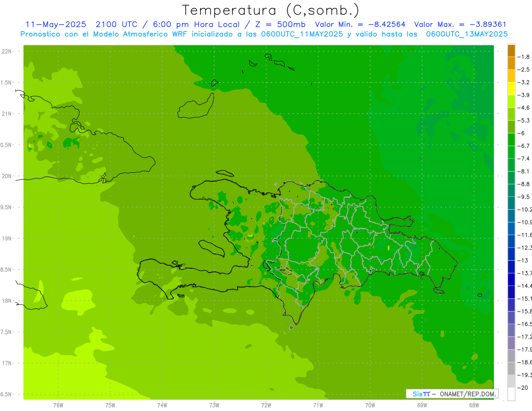Click '0600UTC_13MAY2025' valid-until text
The width and height of the screenshot is (532, 411).
tap(467, 34)
